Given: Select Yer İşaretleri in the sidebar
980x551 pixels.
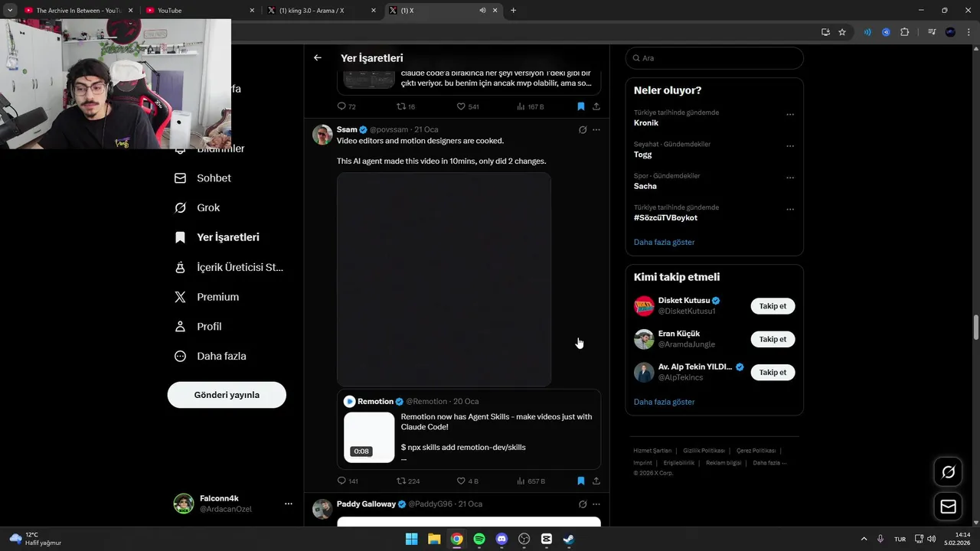Looking at the screenshot, I should [217, 237].
